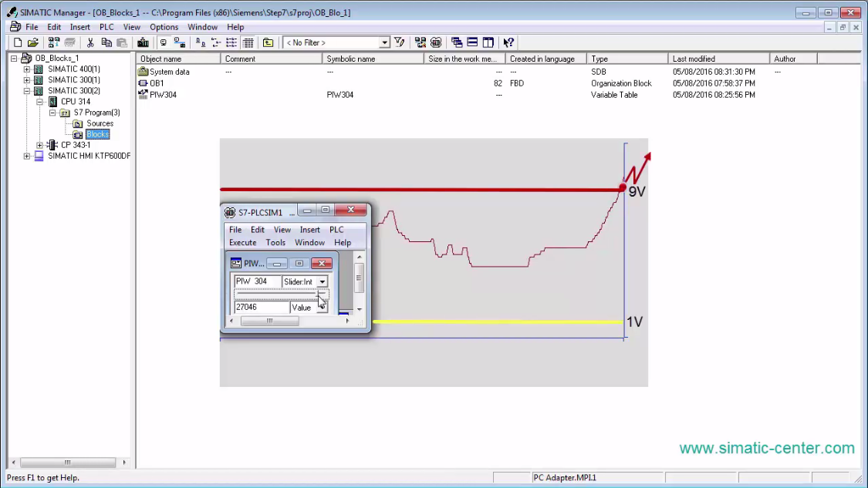This screenshot has height=488, width=868.
Task: Click the Paste toolbar icon
Action: pos(123,42)
